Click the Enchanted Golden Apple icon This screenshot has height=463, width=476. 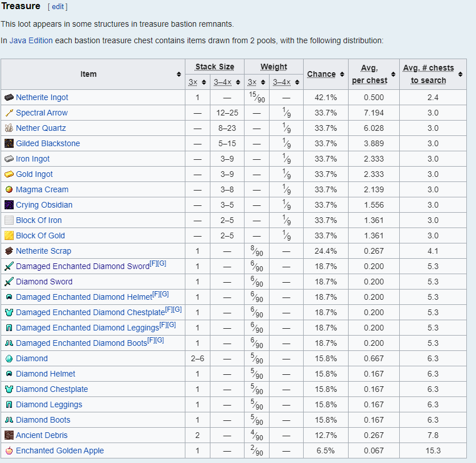pos(9,450)
